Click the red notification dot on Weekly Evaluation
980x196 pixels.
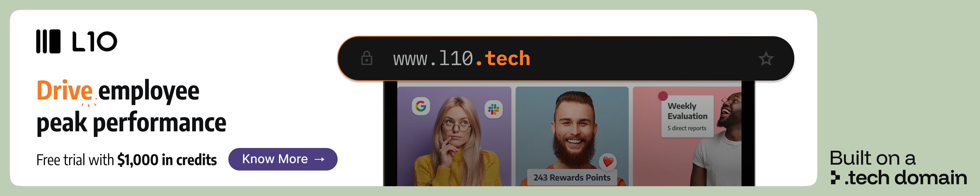pyautogui.click(x=663, y=96)
